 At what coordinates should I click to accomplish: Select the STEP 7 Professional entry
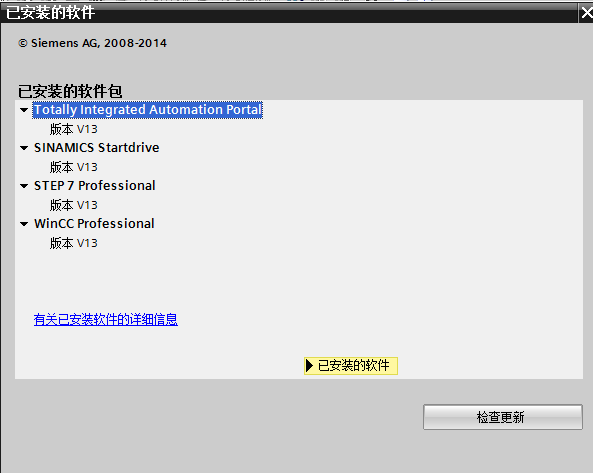[95, 186]
